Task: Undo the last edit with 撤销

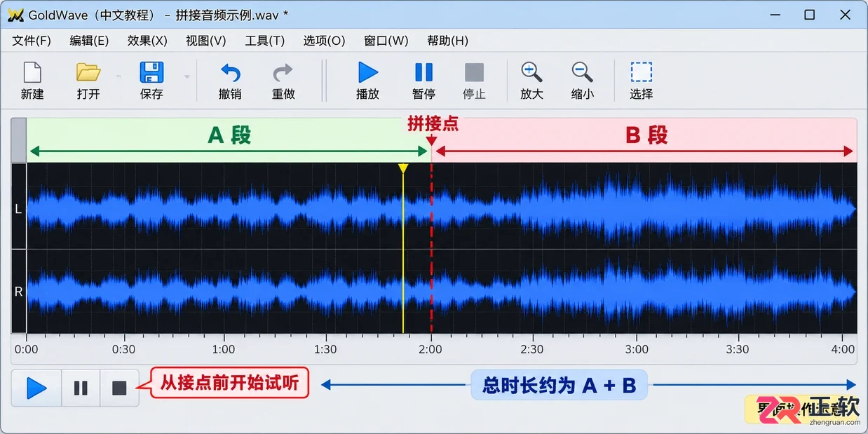Action: [230, 73]
